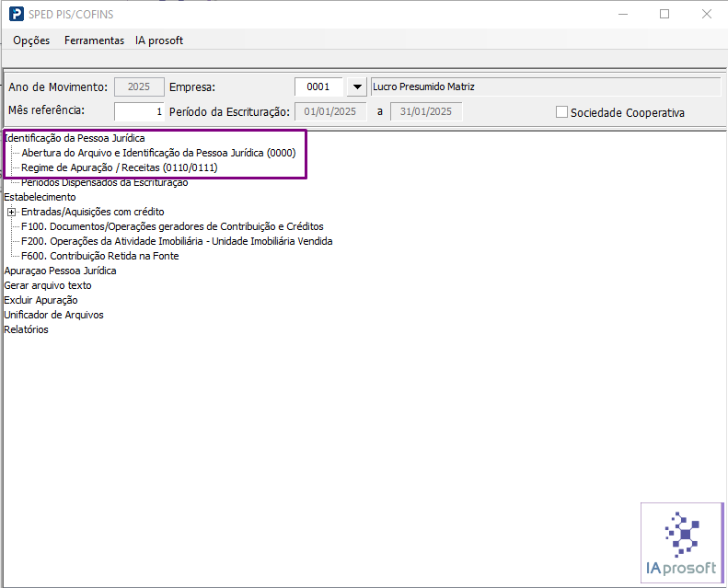Select Unificador de Arquivos
Viewport: 728px width, 588px height.
54,315
